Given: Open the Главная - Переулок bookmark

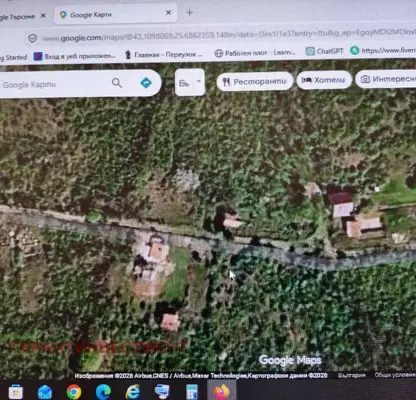Looking at the screenshot, I should point(164,54).
